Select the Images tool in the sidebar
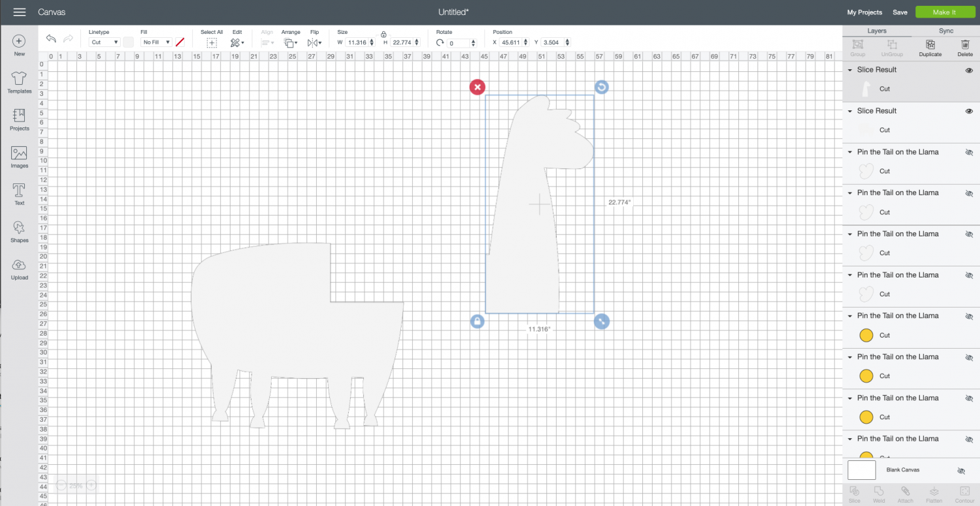Image resolution: width=980 pixels, height=506 pixels. click(x=19, y=157)
